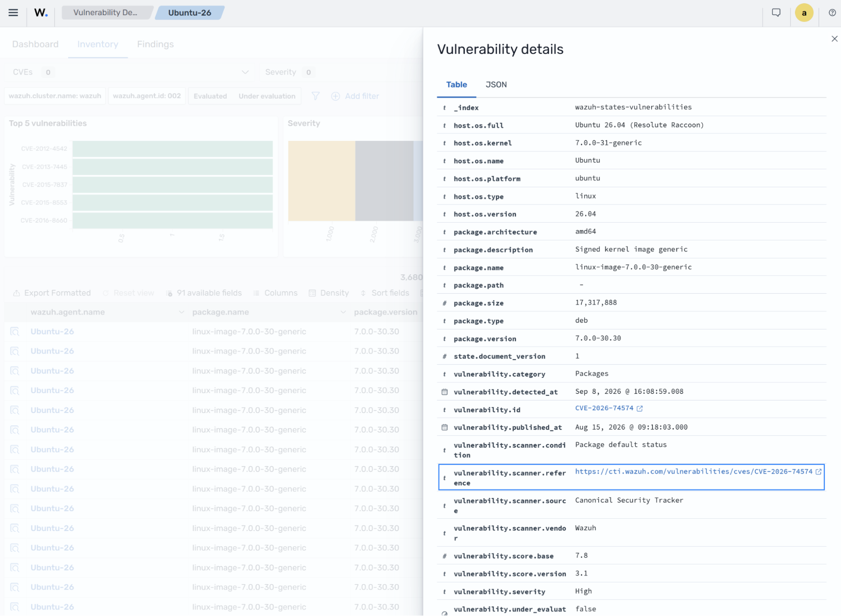
Task: Click the Reset view button
Action: [128, 293]
